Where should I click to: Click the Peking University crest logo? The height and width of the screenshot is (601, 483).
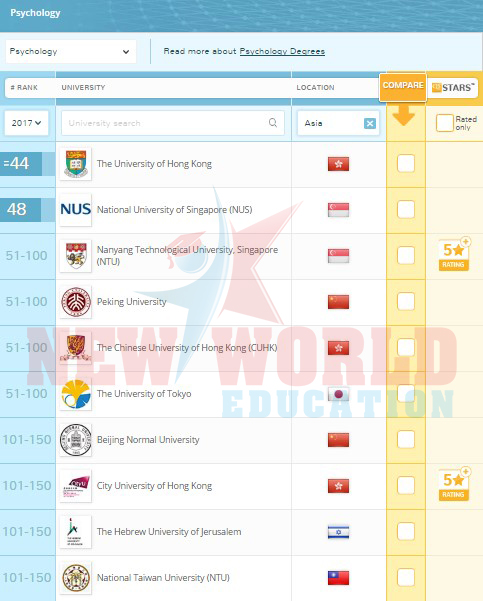(76, 302)
